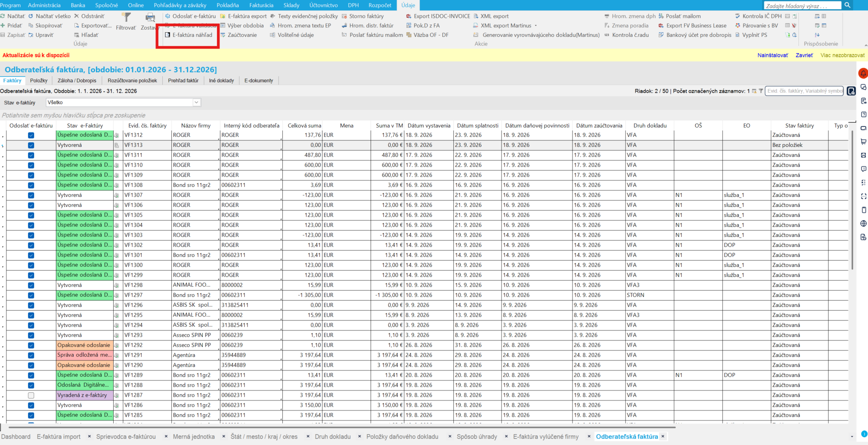Click Viac nezobrazovať link
Image resolution: width=868 pixels, height=445 pixels.
click(842, 55)
